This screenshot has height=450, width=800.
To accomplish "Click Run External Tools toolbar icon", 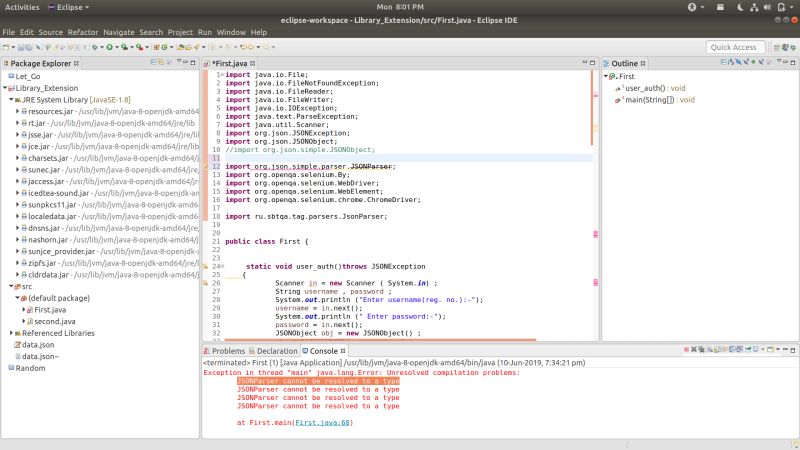I will pyautogui.click(x=139, y=47).
